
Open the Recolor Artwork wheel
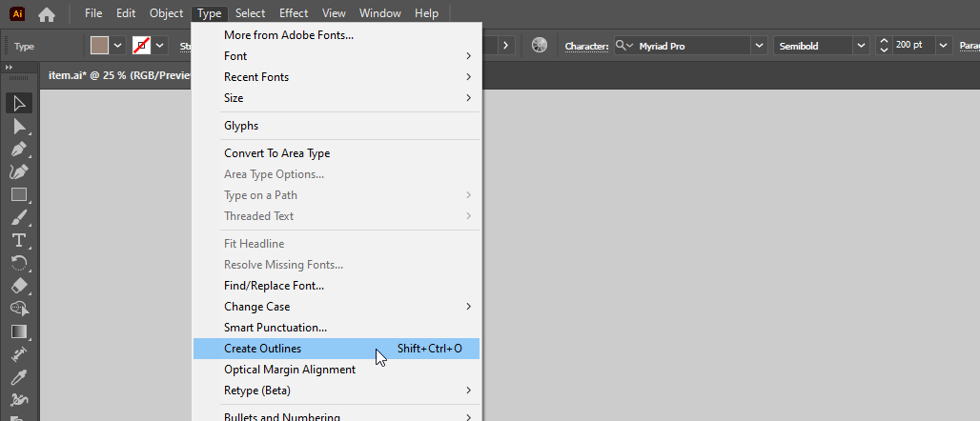(x=540, y=46)
